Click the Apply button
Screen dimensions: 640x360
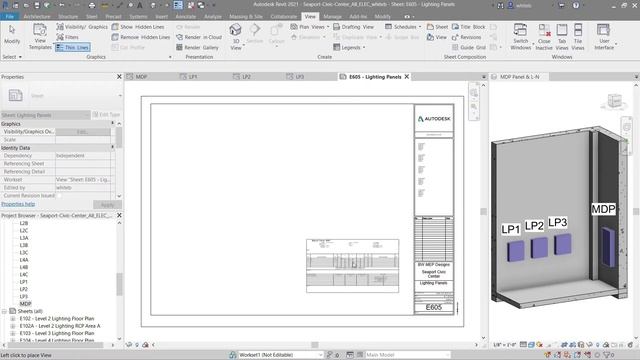tap(107, 204)
